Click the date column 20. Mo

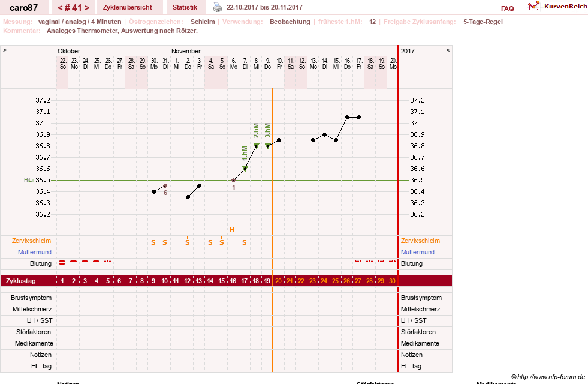pos(393,64)
